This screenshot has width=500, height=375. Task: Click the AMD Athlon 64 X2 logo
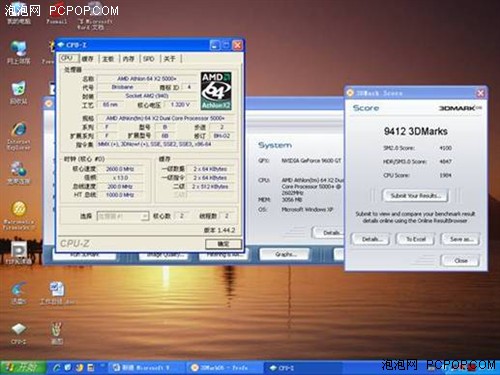[x=216, y=90]
